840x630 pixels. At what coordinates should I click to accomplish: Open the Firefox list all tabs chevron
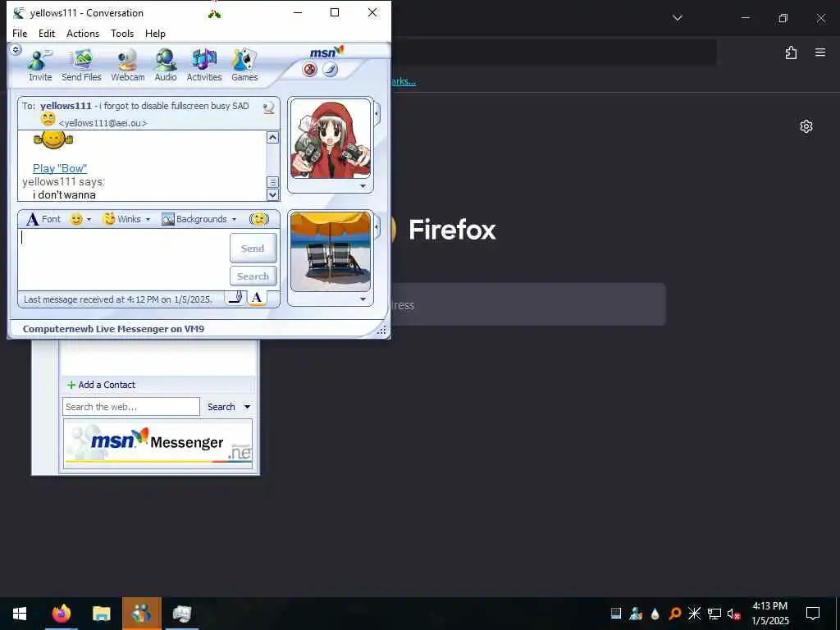click(678, 18)
